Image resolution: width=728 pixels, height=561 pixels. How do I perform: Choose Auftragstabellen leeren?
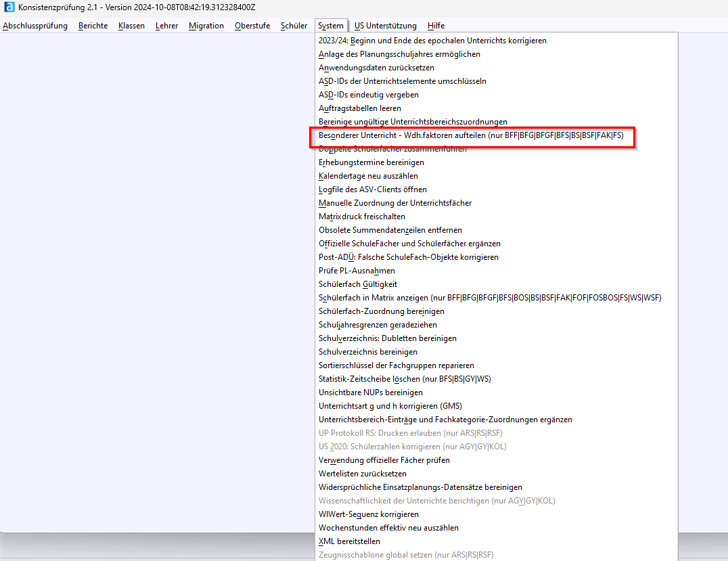(x=497, y=108)
